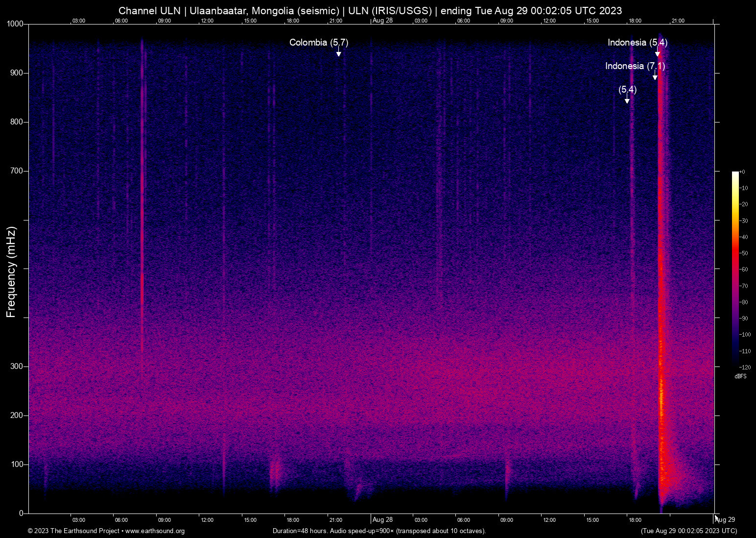The image size is (756, 538).
Task: Click the Indonesia (5.4) event label
Action: (x=638, y=43)
